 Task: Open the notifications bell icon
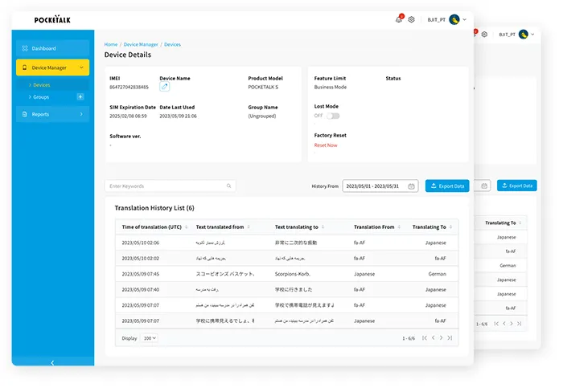click(x=399, y=19)
